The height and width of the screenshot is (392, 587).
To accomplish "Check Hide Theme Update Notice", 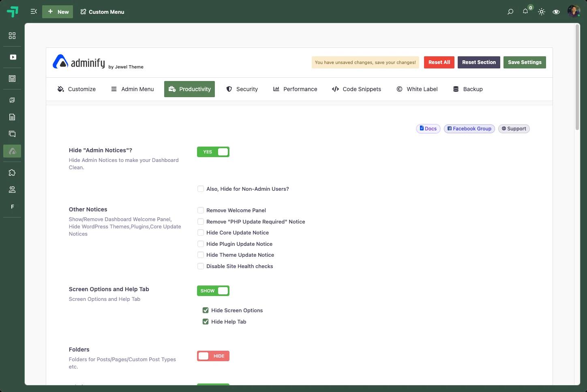I will tap(201, 255).
